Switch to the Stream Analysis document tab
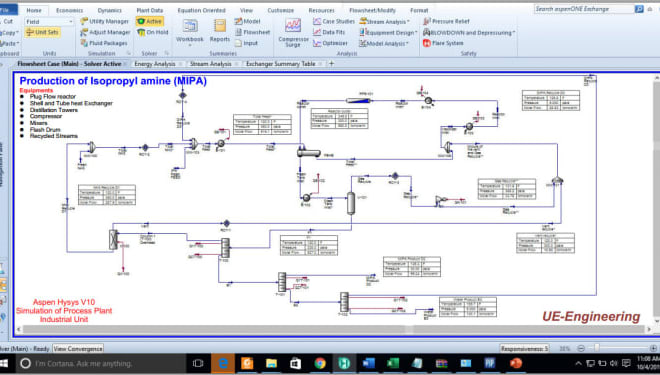This screenshot has height=375, width=660. (210, 64)
